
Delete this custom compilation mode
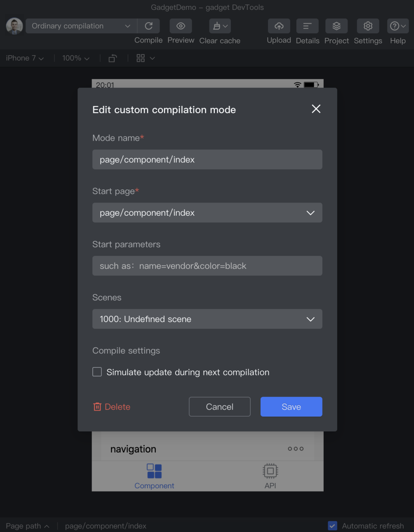click(x=112, y=407)
